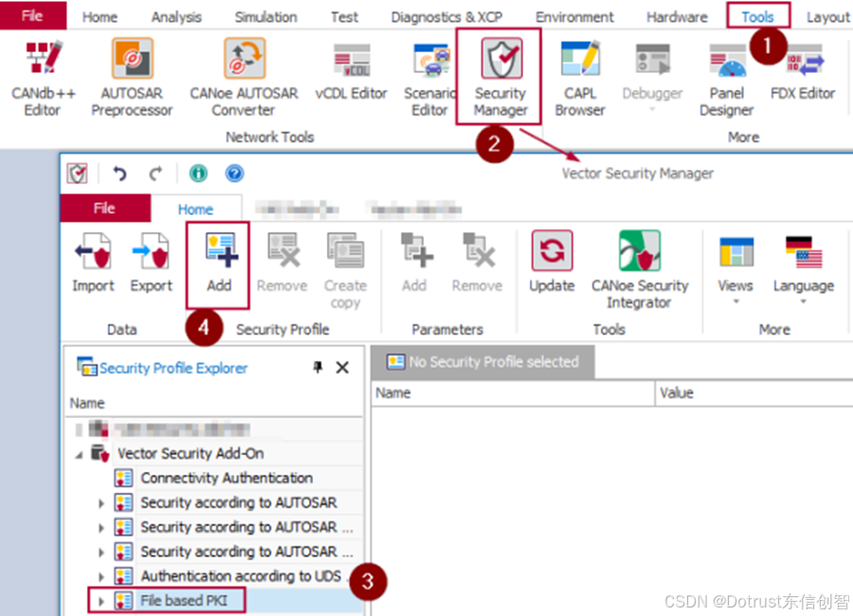Click the Value column header
The image size is (853, 616).
pos(754,393)
